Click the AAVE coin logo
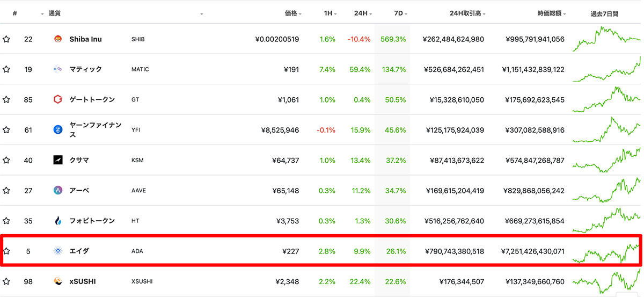 click(x=58, y=190)
